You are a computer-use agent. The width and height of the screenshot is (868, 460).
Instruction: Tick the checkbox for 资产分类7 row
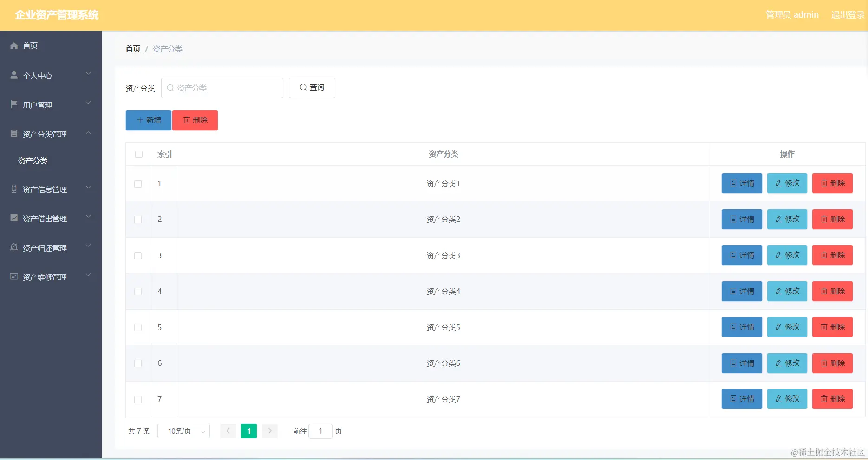(x=138, y=400)
